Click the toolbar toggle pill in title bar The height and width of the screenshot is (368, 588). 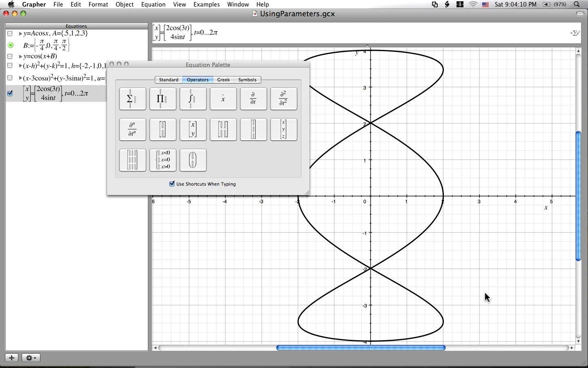[x=580, y=13]
